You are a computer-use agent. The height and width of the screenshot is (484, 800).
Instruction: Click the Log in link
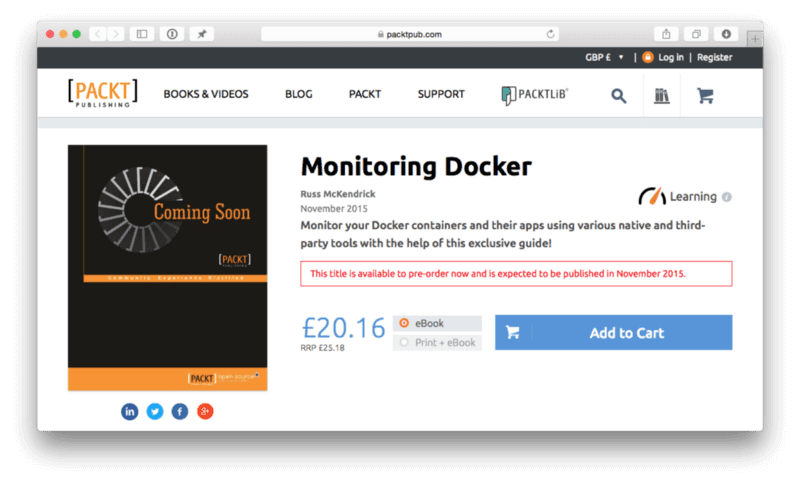[671, 58]
